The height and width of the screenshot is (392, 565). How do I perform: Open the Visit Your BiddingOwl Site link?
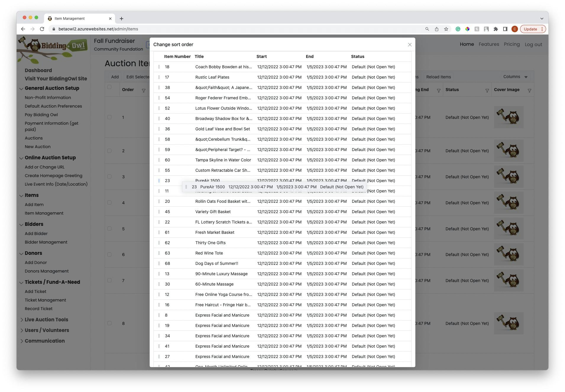click(56, 79)
